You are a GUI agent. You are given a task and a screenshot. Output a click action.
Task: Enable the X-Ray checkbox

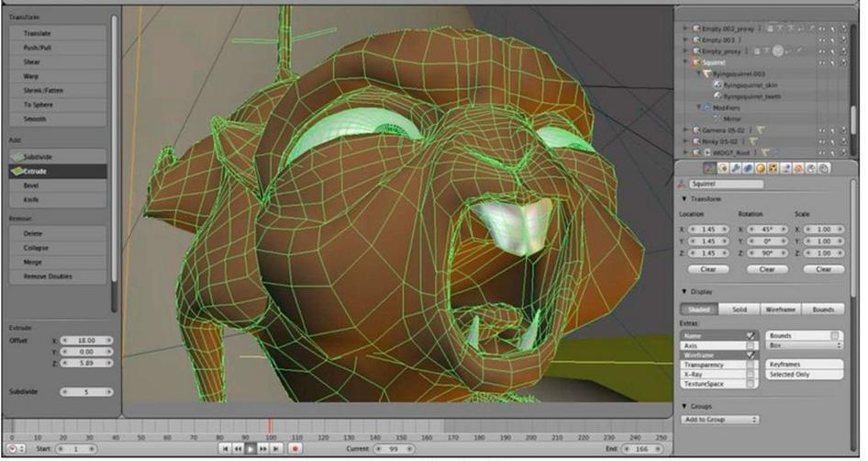click(750, 375)
